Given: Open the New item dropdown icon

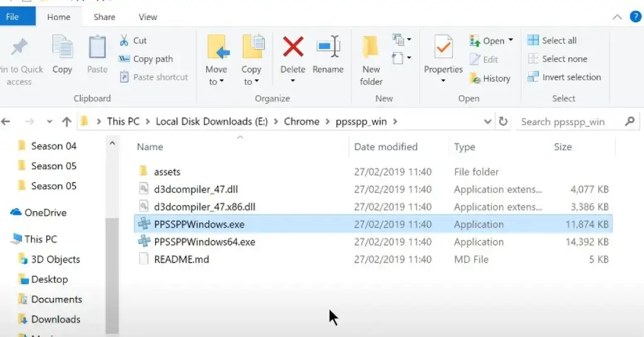Looking at the screenshot, I should click(401, 40).
